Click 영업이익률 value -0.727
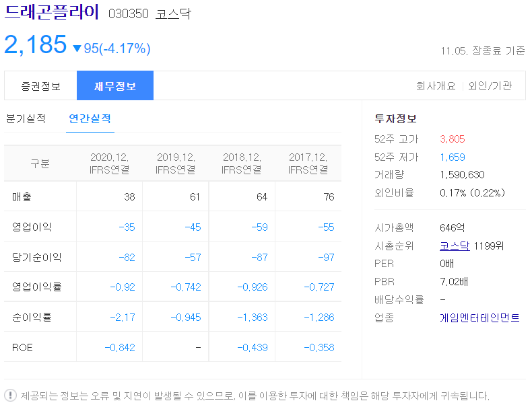 319,287
